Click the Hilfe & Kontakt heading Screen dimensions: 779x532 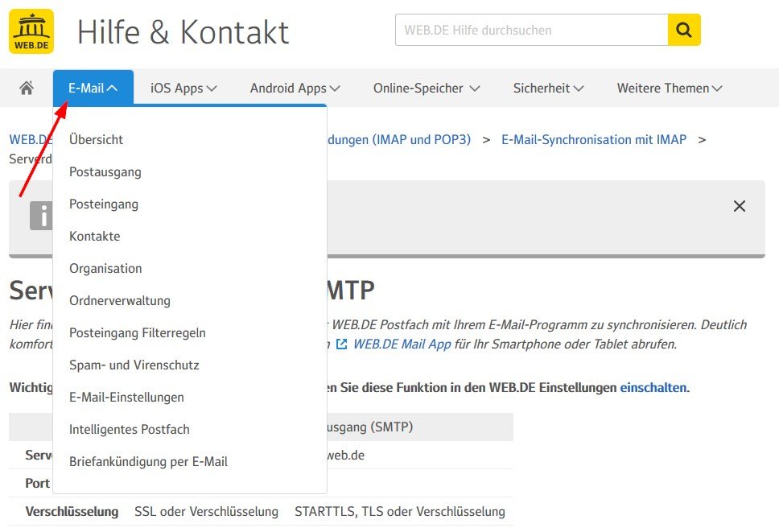point(183,32)
